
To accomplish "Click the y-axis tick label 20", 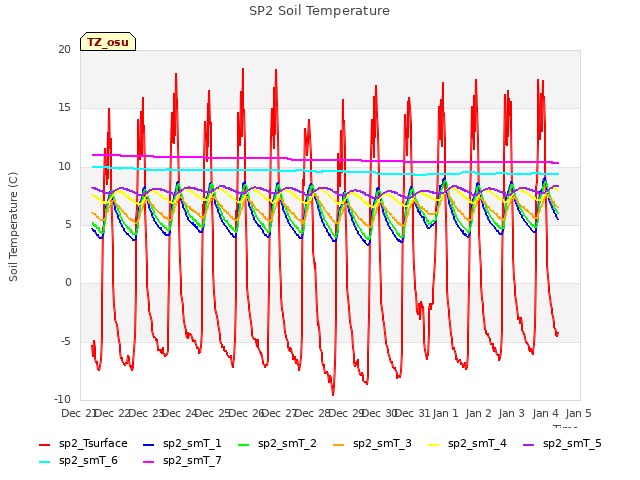I will (64, 49).
